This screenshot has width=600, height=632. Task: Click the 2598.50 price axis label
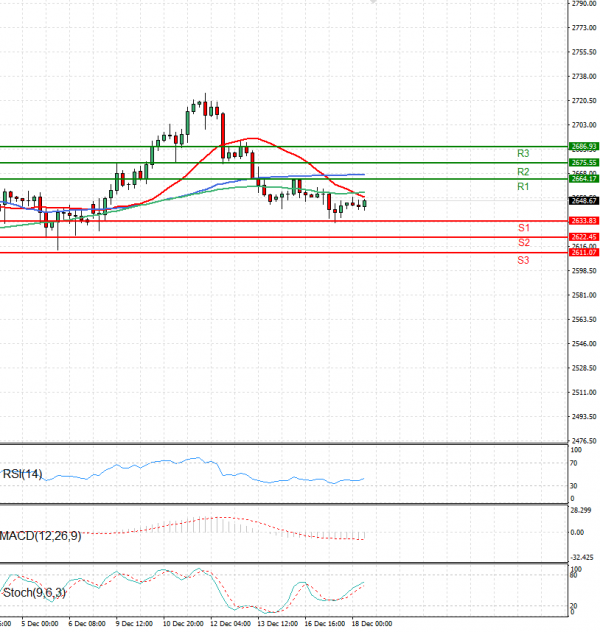[584, 271]
